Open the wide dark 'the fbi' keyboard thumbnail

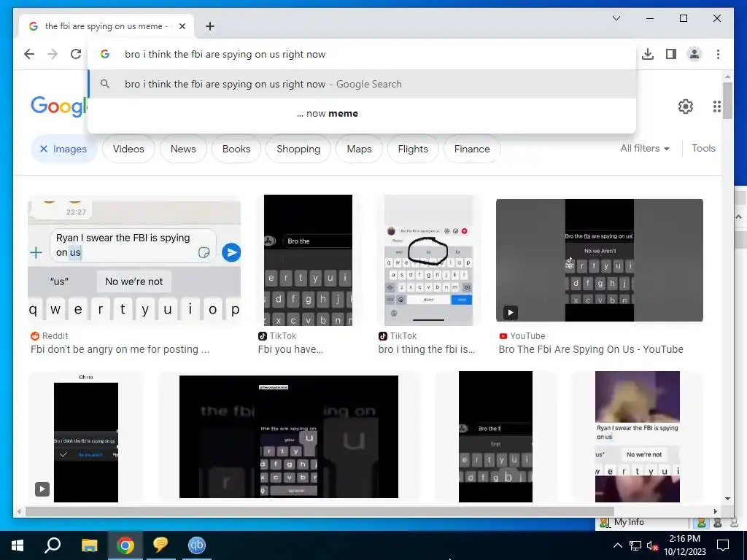point(289,437)
